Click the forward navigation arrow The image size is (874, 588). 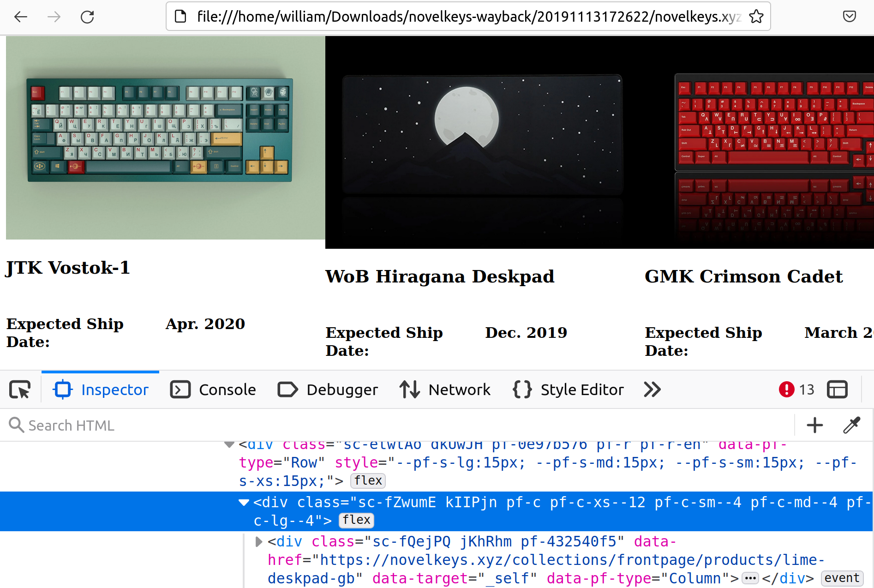[54, 17]
